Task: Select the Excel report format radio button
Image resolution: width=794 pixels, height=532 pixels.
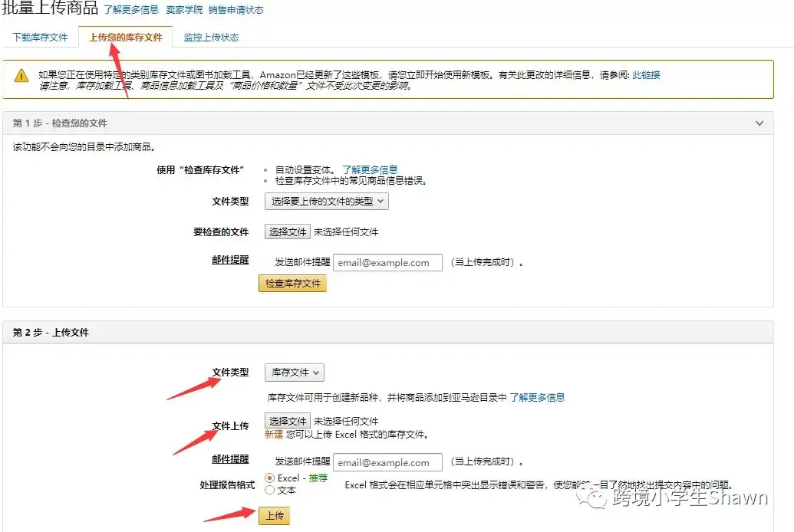Action: (x=270, y=478)
